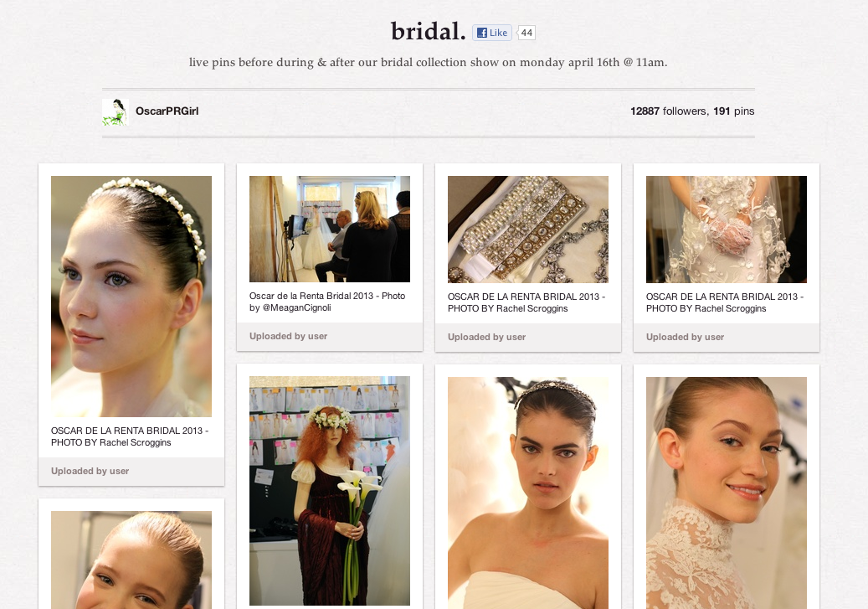The image size is (868, 609).
Task: Open the pin of model with flower headband
Action: point(131,296)
